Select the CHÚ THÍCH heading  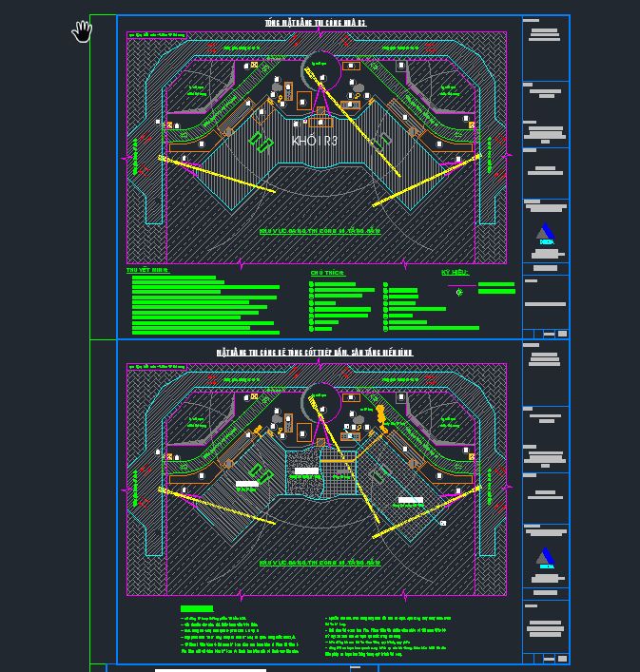[x=327, y=273]
